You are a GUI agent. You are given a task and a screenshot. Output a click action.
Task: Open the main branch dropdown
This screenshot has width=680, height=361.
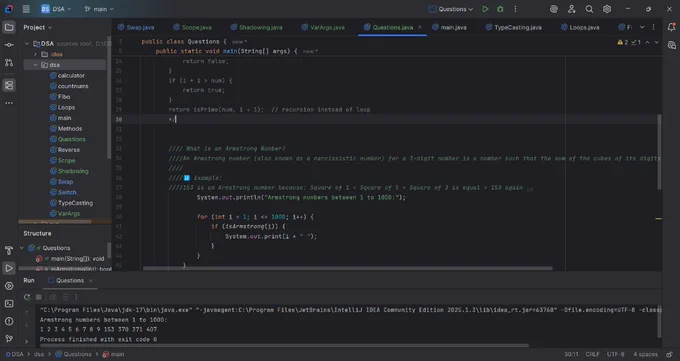(x=99, y=9)
